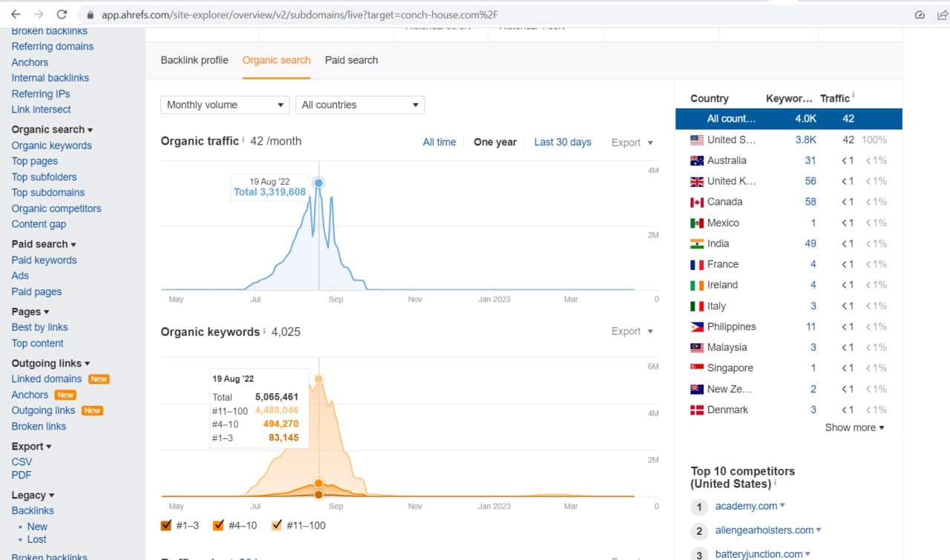950x560 pixels.
Task: Reload the page with the refresh icon
Action: click(x=62, y=14)
